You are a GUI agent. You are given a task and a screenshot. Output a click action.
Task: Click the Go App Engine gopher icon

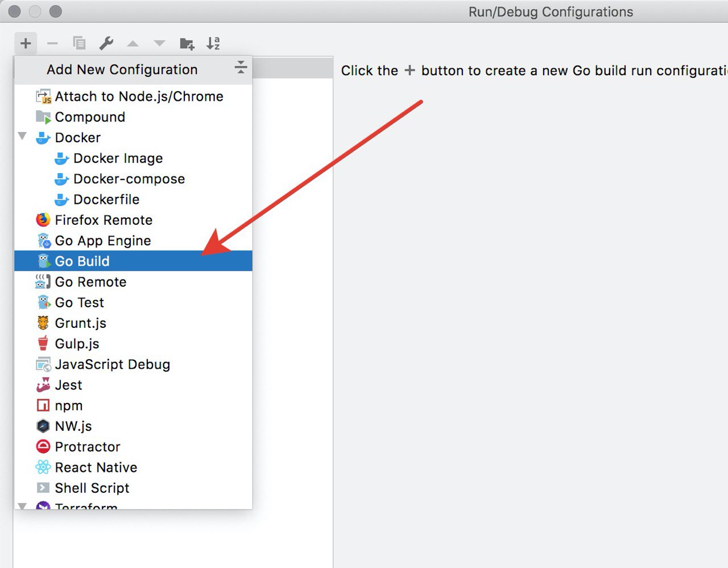tap(43, 240)
